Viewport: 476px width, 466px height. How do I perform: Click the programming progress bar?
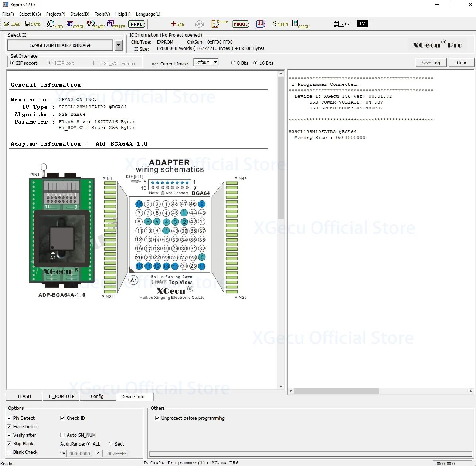311,454
